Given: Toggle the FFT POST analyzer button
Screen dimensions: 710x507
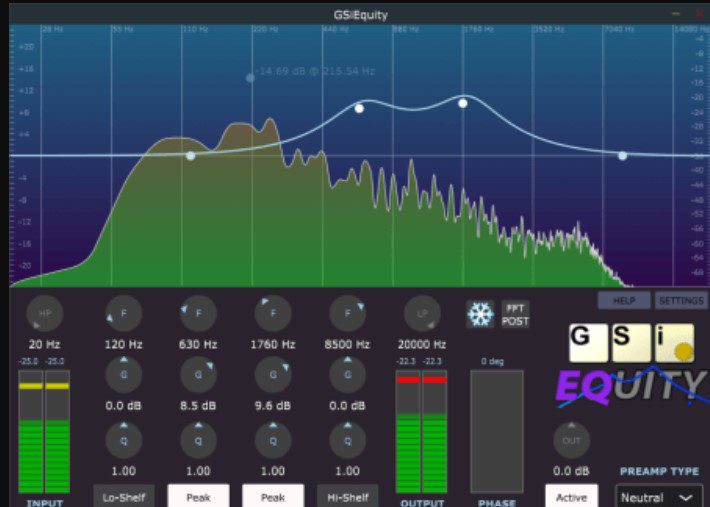Looking at the screenshot, I should 515,315.
